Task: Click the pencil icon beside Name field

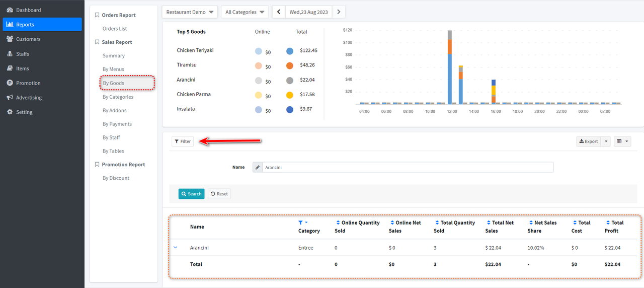Action: tap(258, 167)
